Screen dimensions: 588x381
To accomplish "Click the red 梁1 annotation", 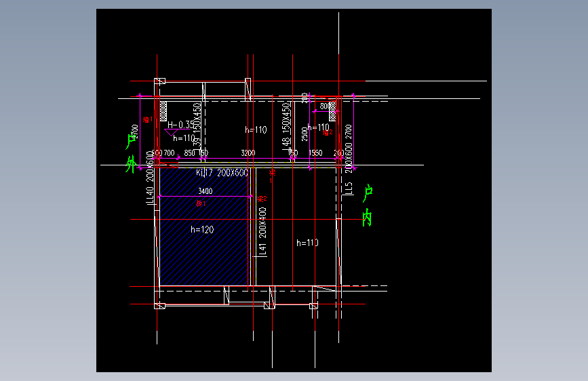I will click(272, 176).
